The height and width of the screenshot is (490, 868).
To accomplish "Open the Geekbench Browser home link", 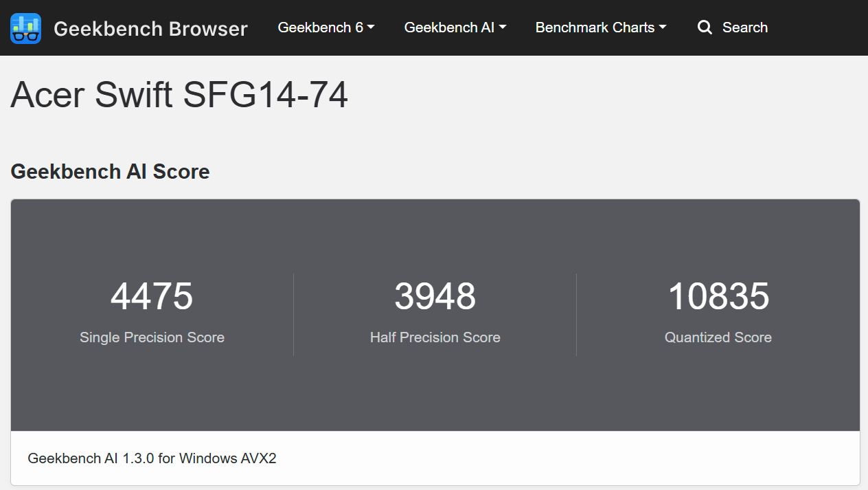I will [150, 28].
